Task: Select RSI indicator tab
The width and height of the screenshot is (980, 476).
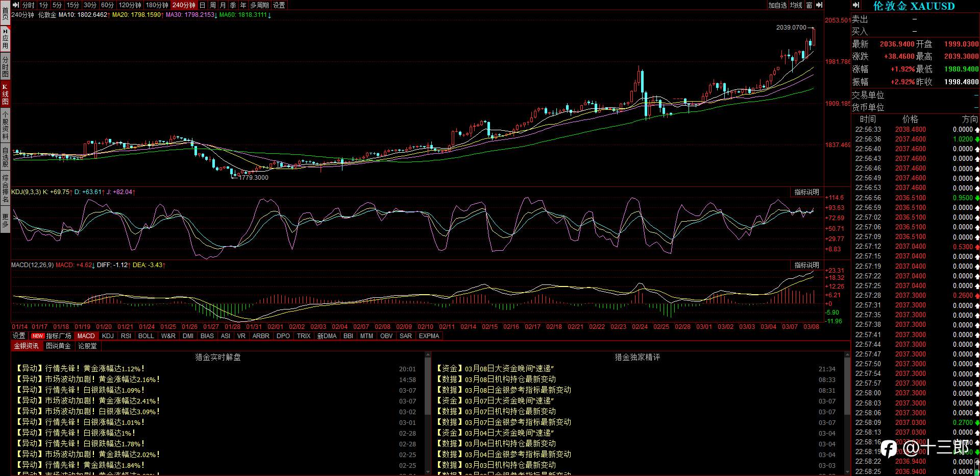Action: point(126,336)
